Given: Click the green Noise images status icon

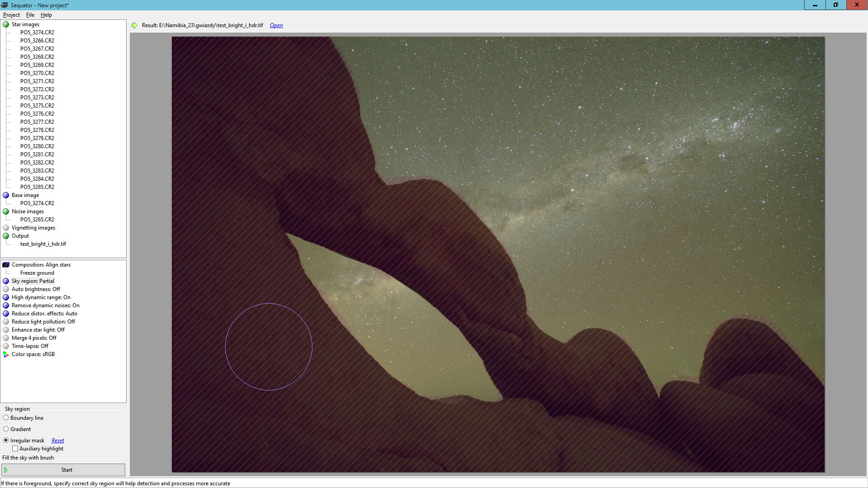Looking at the screenshot, I should click(x=6, y=211).
